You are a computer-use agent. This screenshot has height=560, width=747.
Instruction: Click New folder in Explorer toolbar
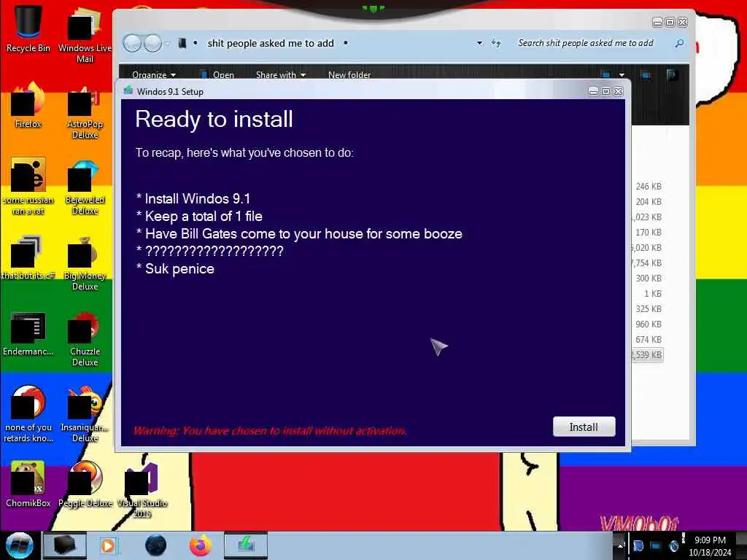[x=349, y=75]
